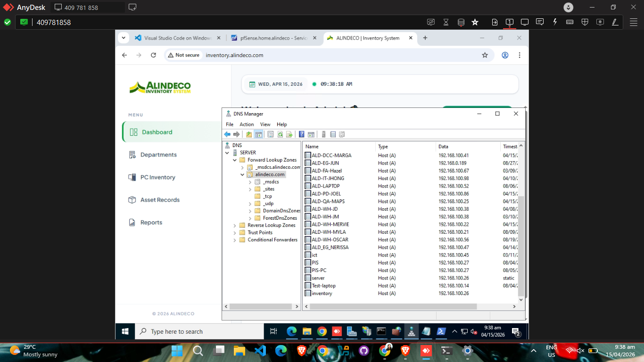Image resolution: width=644 pixels, height=362 pixels.
Task: Expand the Reverse Lookup Zones tree node
Action: [235, 225]
